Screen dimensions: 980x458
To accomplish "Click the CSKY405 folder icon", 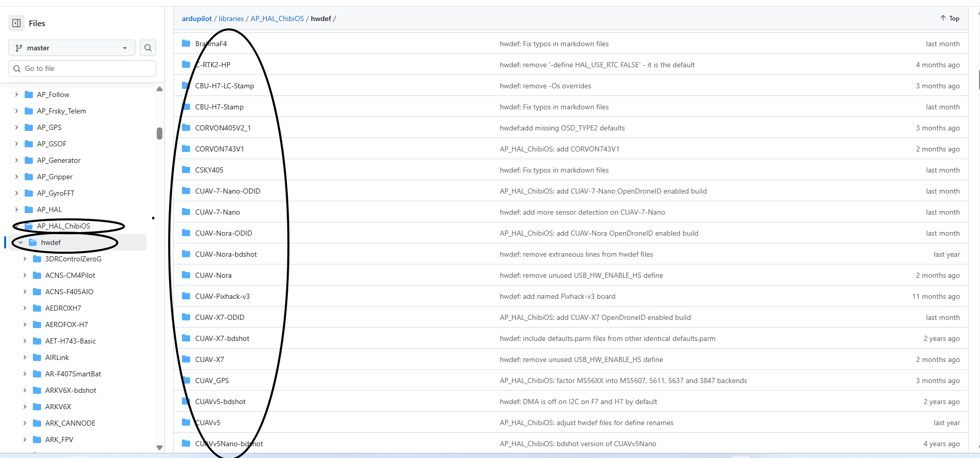I will tap(186, 170).
